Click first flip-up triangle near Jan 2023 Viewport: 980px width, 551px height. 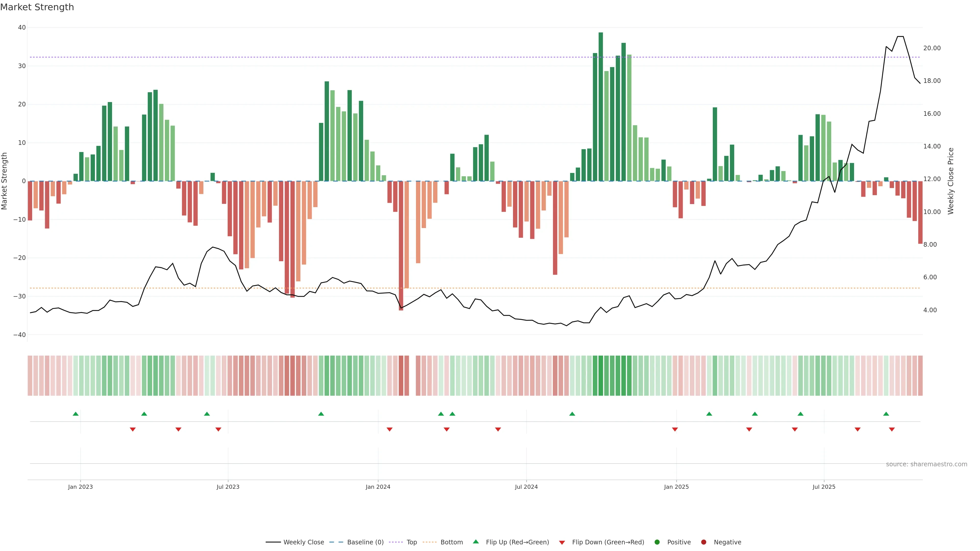76,414
